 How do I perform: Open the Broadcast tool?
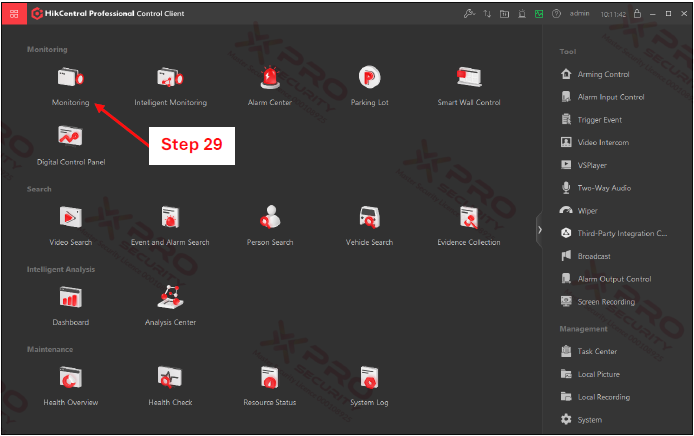click(586, 256)
